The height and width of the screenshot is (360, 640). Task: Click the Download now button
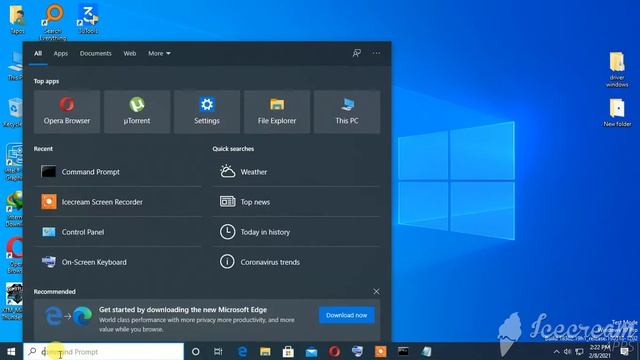(x=347, y=315)
